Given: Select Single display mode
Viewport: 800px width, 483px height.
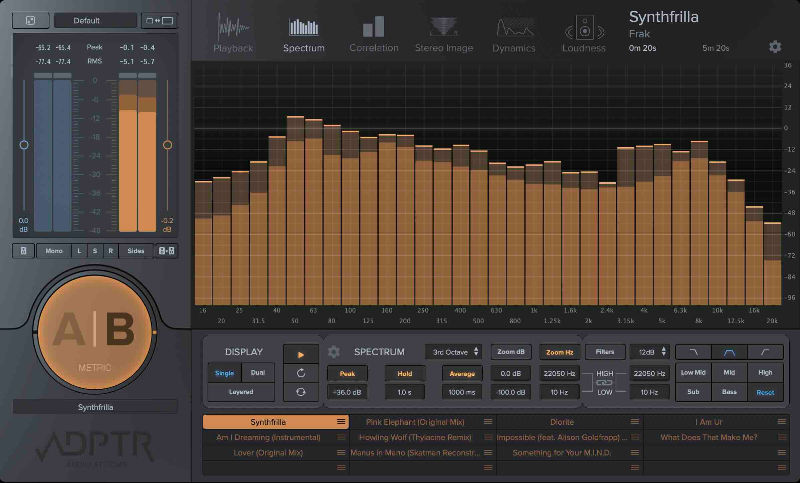Looking at the screenshot, I should click(224, 373).
